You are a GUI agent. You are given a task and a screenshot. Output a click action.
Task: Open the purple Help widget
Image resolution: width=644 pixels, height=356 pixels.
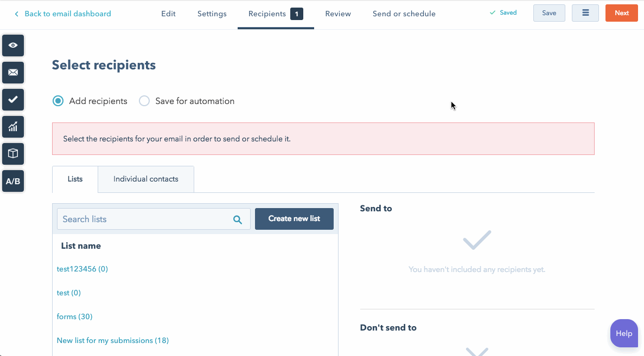pos(624,333)
